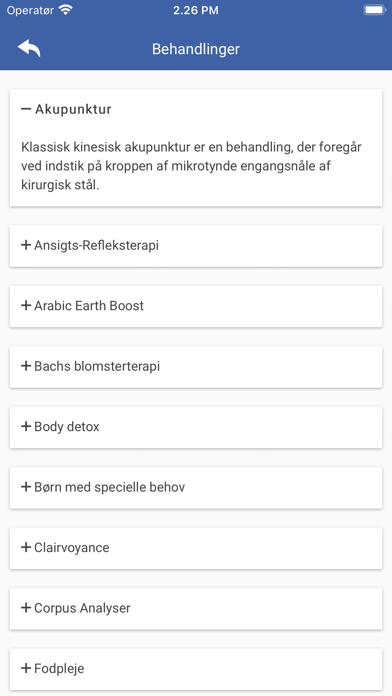Tap the plus icon beside Body detox
392x696 pixels.
[26, 427]
